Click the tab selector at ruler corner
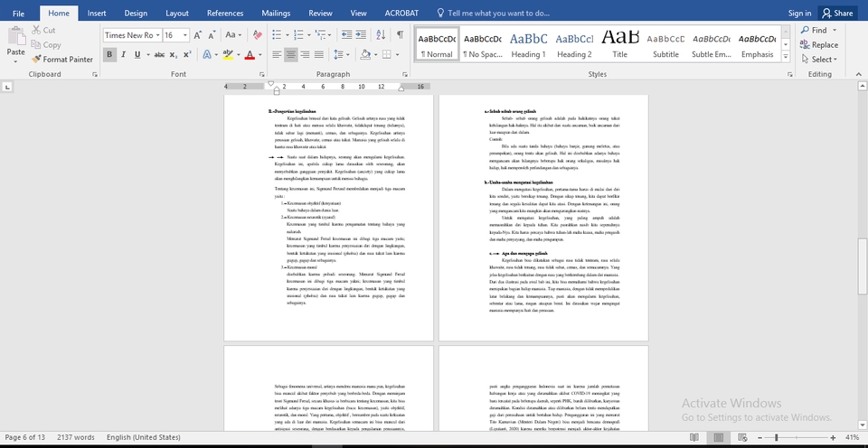 pos(7,87)
